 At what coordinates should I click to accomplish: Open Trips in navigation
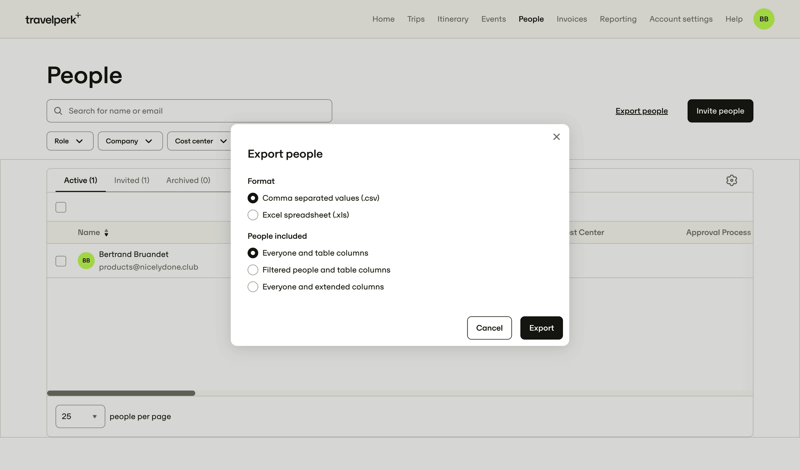click(416, 19)
